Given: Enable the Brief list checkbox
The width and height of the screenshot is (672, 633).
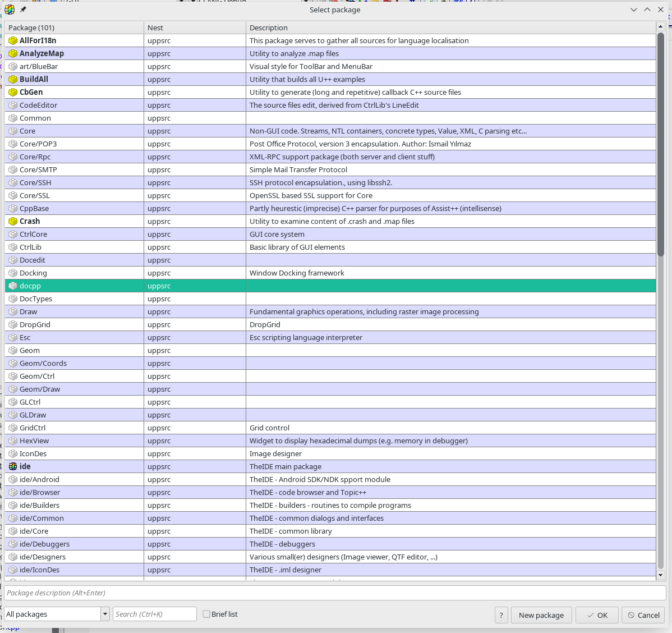Looking at the screenshot, I should pos(206,614).
